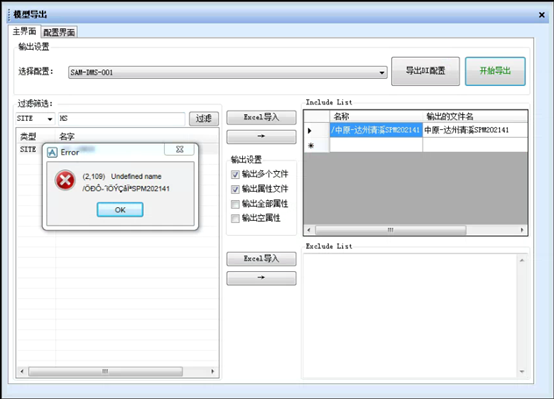Click the Include List horizontal scrollbar thumb
The image size is (554, 399).
(x=390, y=230)
